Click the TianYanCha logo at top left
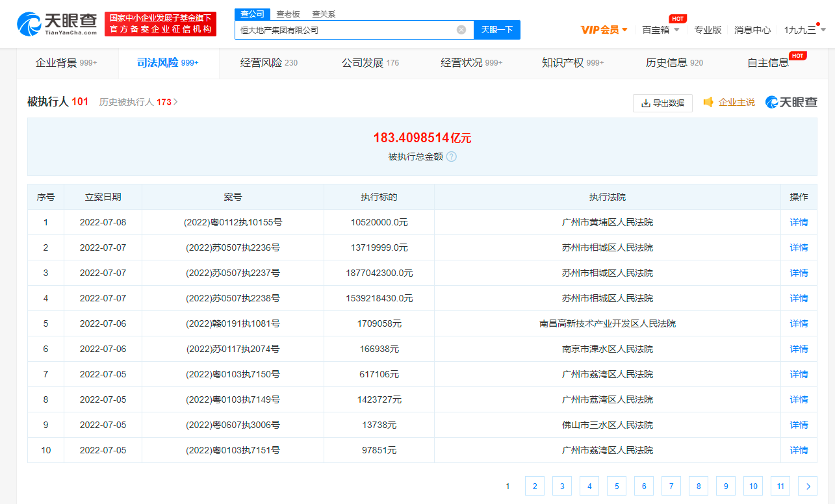The height and width of the screenshot is (504, 835). point(57,24)
